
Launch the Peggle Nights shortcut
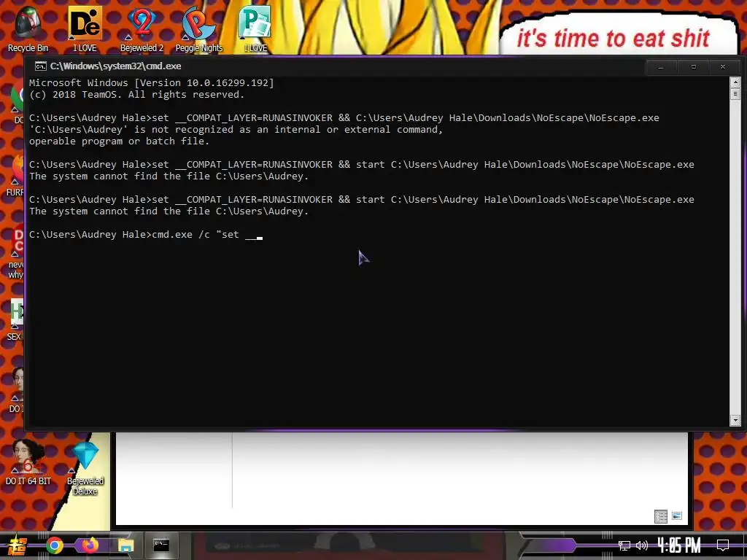coord(198,28)
